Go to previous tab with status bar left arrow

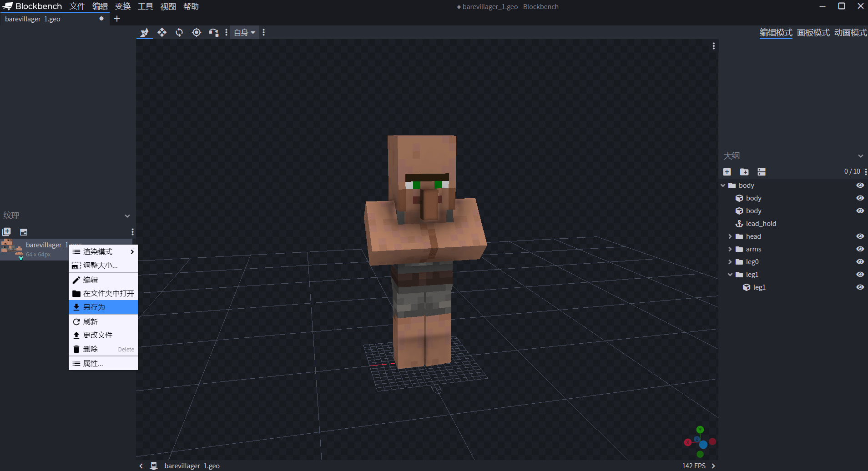tap(141, 466)
